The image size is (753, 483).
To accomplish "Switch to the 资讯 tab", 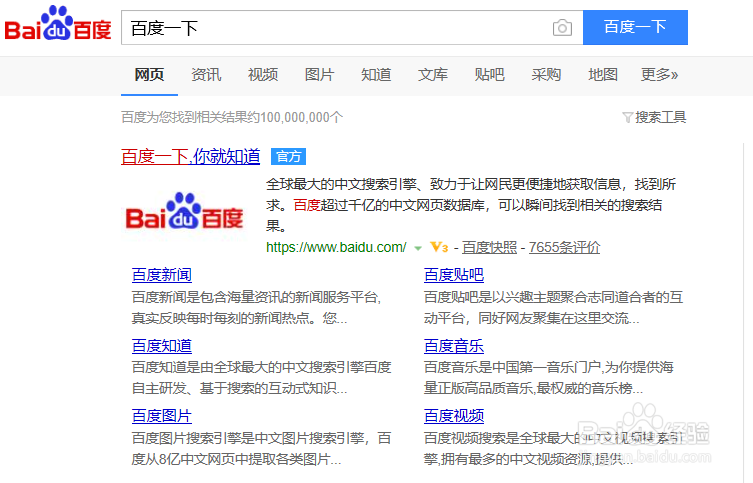I will pos(206,75).
